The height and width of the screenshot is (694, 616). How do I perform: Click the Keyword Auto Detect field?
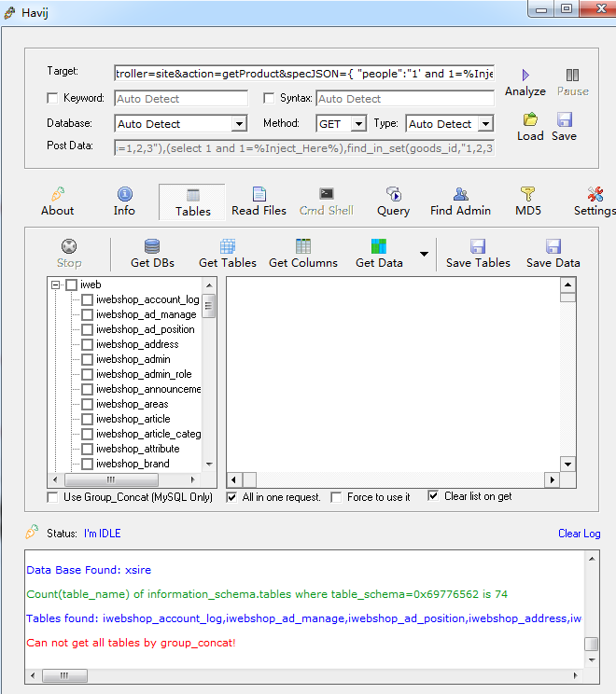[181, 98]
